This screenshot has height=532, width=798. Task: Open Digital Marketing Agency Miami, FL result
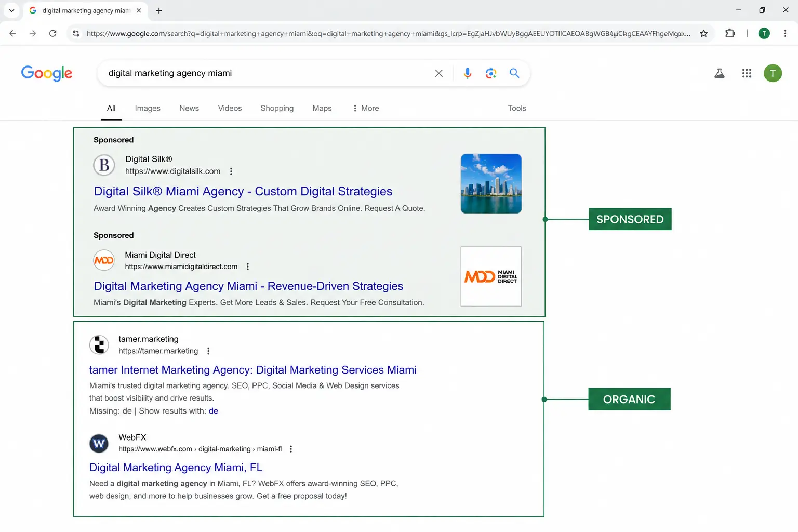(x=176, y=468)
